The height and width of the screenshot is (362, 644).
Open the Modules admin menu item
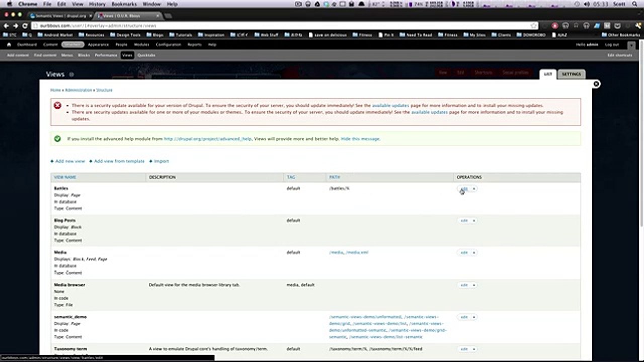tap(141, 44)
